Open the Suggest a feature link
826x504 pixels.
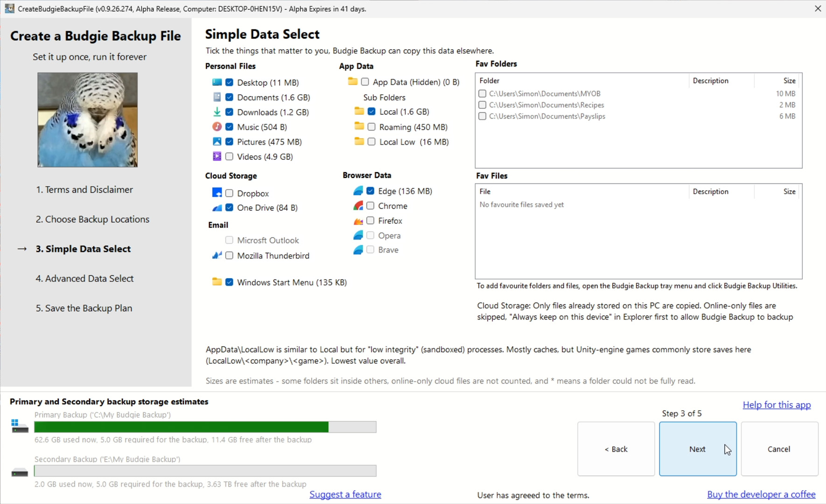(345, 494)
